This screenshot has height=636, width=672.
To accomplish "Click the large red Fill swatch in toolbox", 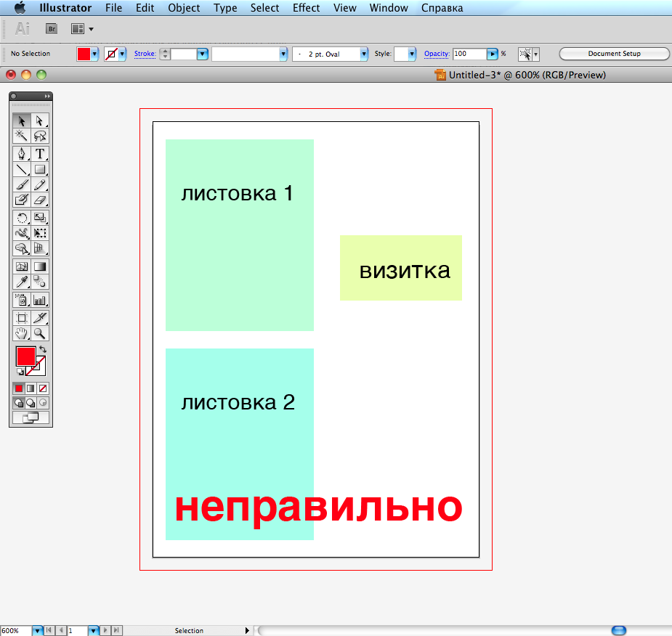I will (25, 356).
